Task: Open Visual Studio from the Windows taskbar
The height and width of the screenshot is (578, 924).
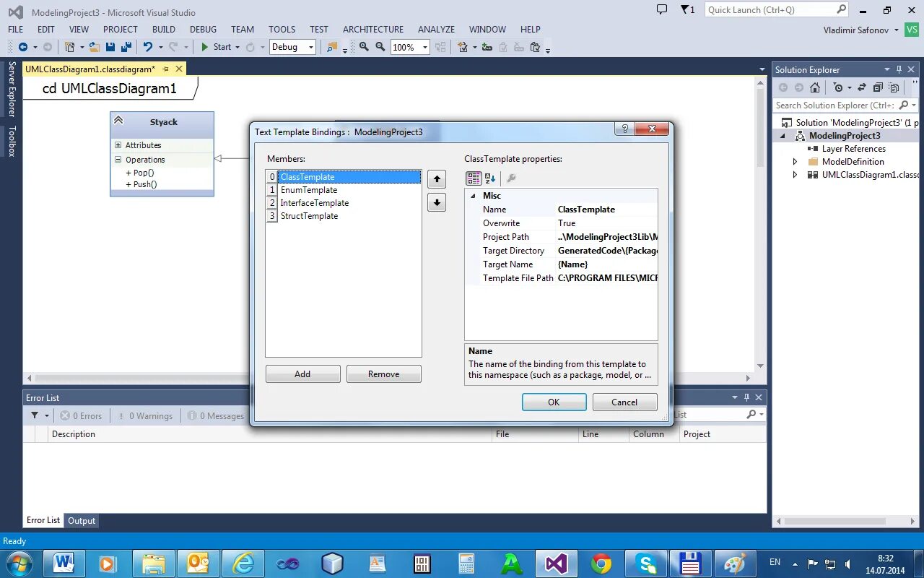Action: click(x=557, y=563)
